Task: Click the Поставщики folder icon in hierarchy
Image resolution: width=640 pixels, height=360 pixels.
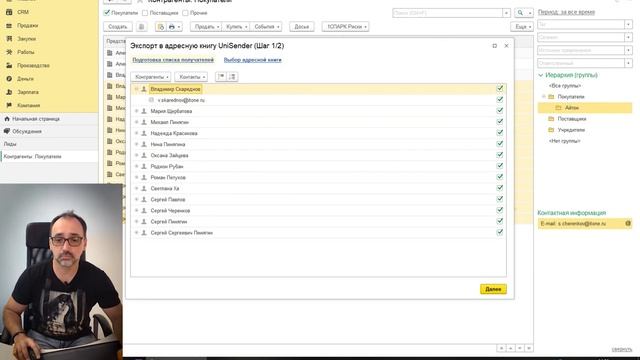Action: tap(551, 119)
